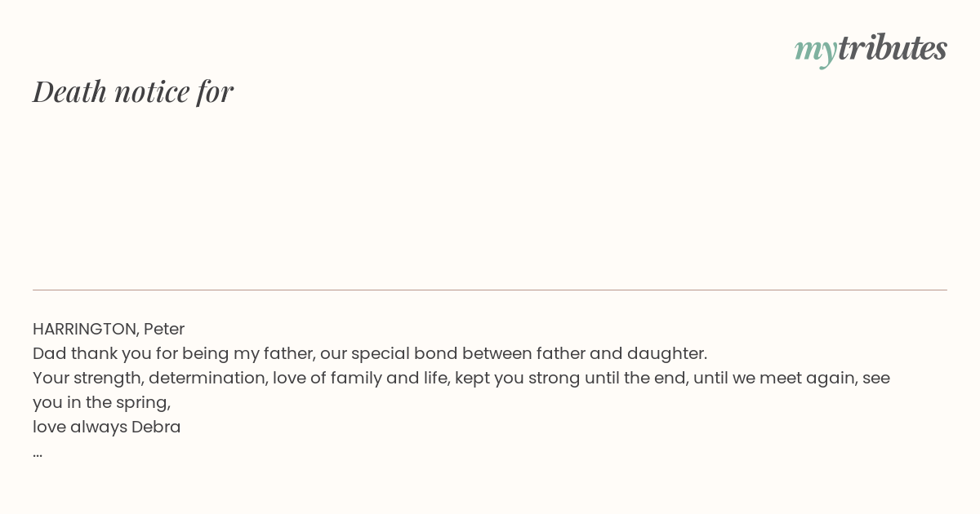Click the line "you in the spring,"
Viewport: 980px width, 514px height.
[x=102, y=402]
